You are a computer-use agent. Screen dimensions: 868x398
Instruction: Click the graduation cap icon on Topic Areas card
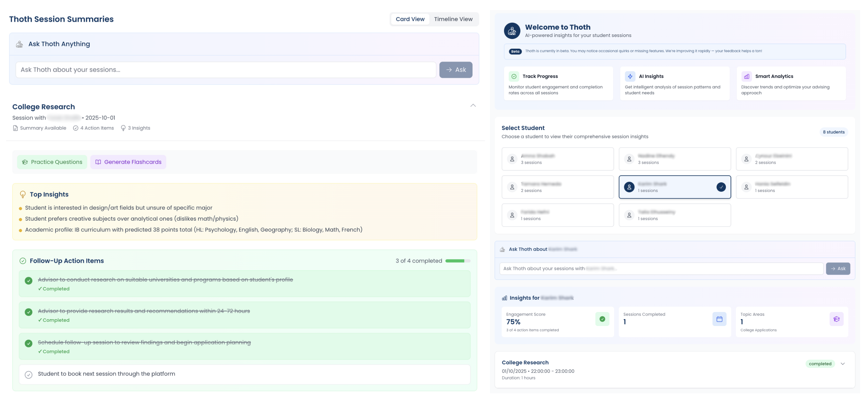tap(837, 319)
